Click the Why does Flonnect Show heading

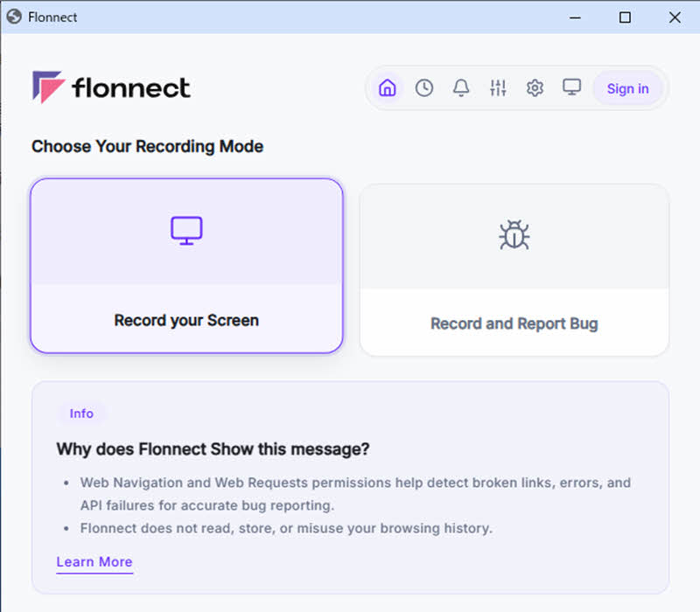213,449
